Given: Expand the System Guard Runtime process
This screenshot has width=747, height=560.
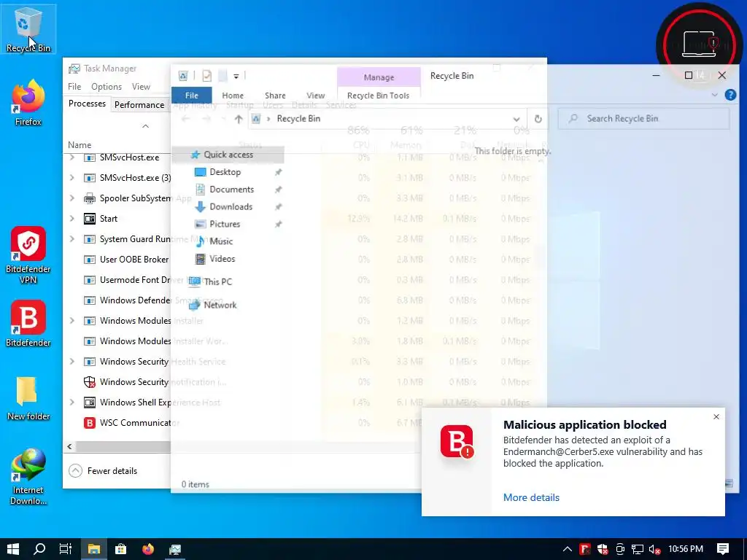Looking at the screenshot, I should 72,239.
